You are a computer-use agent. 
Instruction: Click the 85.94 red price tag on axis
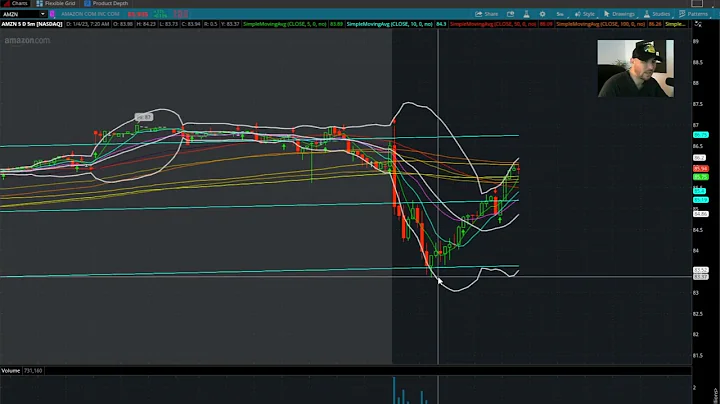click(701, 169)
